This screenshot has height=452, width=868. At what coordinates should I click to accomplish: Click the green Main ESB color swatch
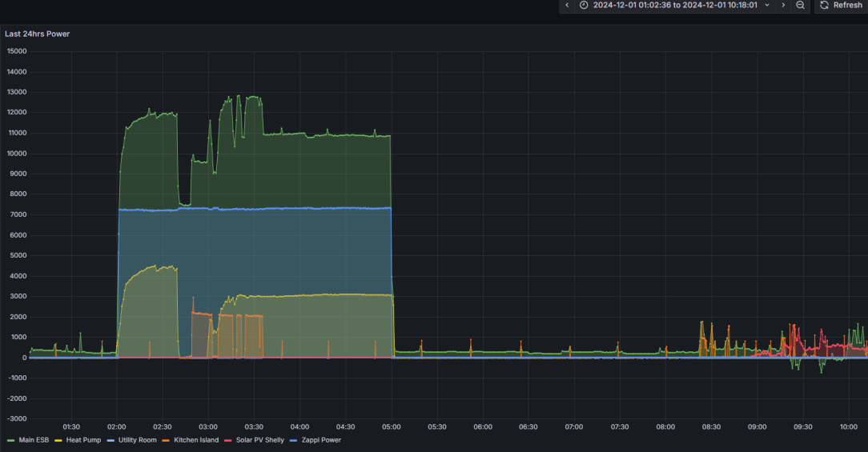pos(10,440)
